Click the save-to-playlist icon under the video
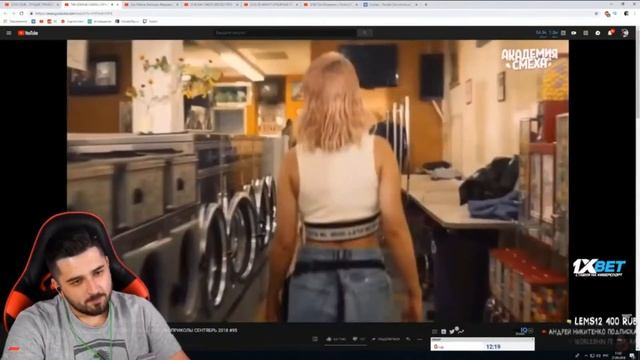Viewport: 640px width, 360px height. [409, 339]
